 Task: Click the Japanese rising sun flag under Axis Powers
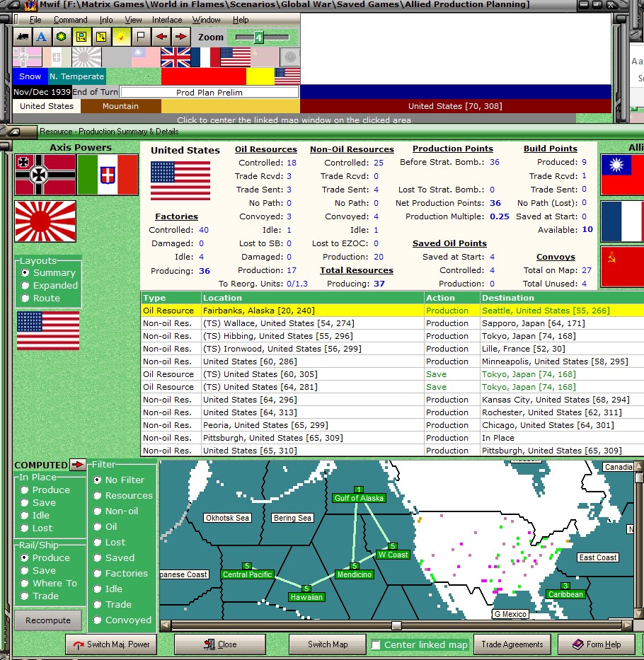(x=45, y=221)
